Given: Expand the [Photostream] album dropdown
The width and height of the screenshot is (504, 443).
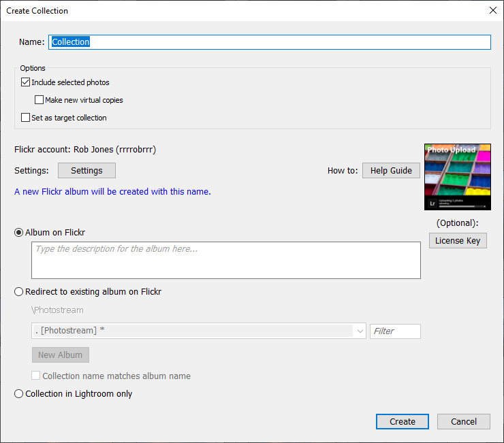Looking at the screenshot, I should (x=359, y=331).
